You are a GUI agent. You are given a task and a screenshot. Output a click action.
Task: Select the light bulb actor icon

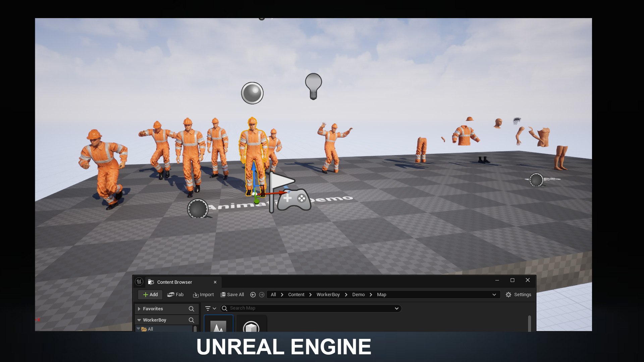[x=313, y=86]
